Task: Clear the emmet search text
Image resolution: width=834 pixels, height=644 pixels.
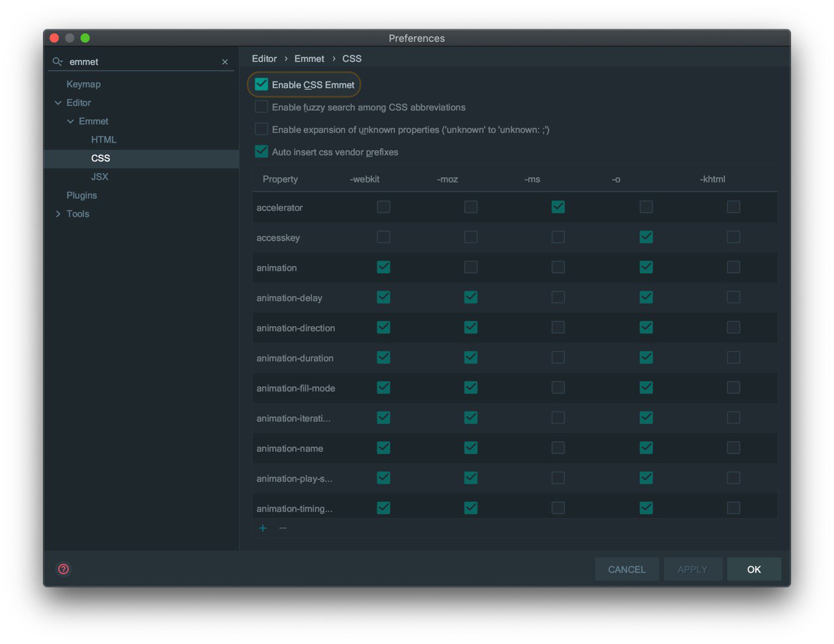Action: [x=225, y=62]
